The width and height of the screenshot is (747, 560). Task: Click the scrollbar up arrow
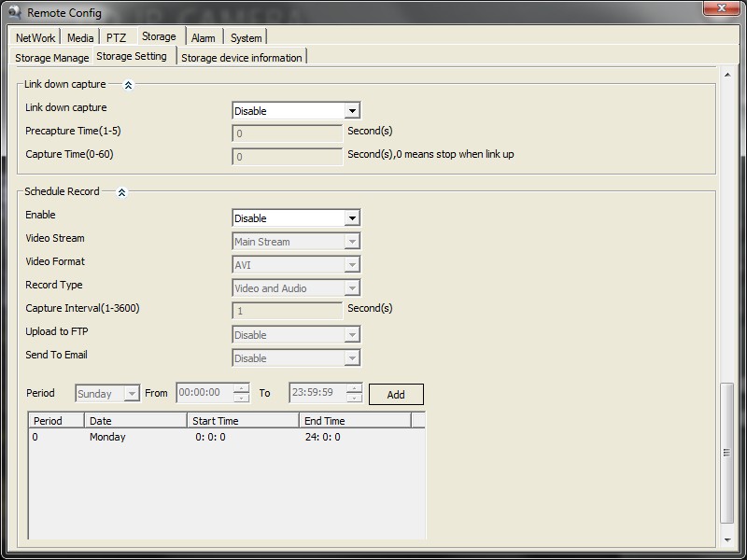[727, 75]
